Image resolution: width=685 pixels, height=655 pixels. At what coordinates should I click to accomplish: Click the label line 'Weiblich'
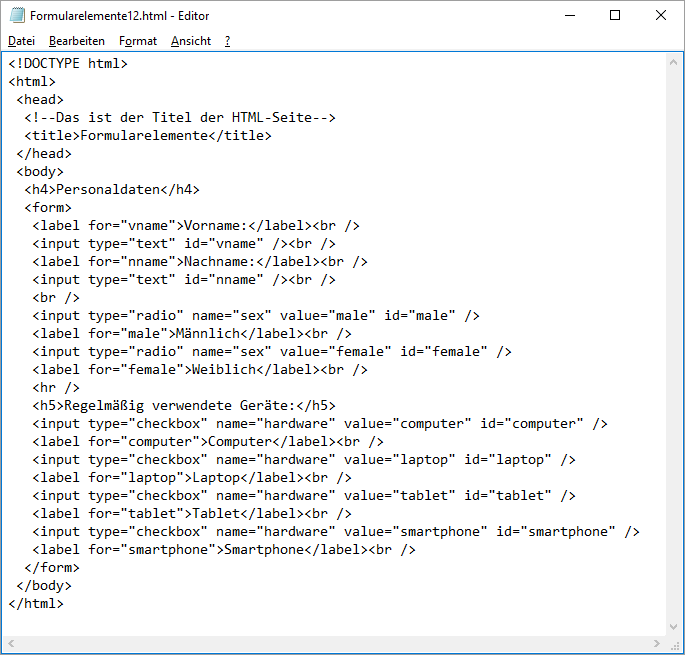pos(200,370)
